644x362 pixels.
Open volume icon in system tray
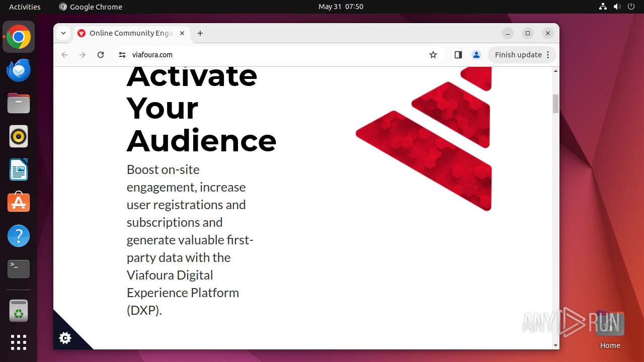pos(617,7)
